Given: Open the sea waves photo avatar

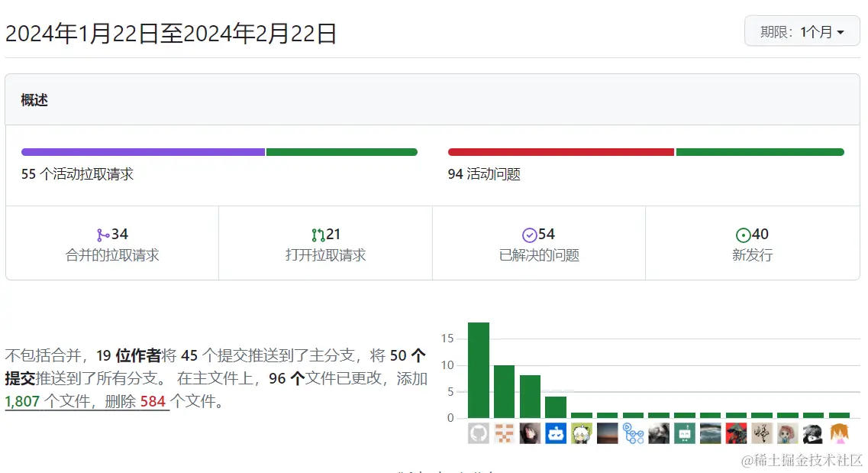Looking at the screenshot, I should point(710,433).
